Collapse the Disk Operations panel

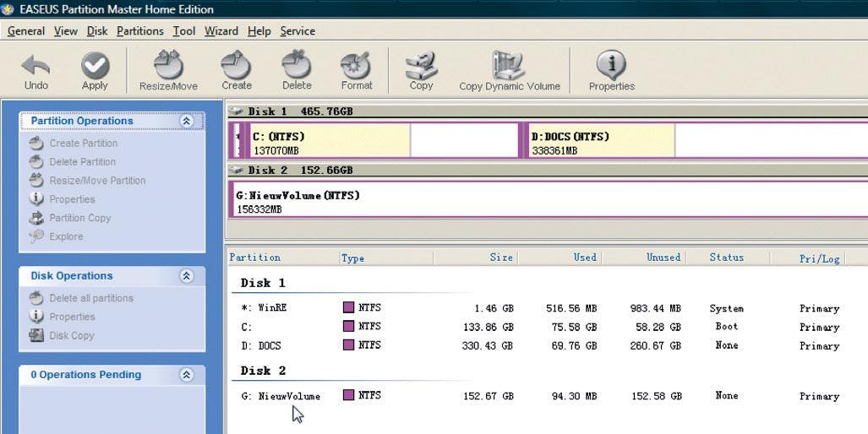tap(187, 276)
